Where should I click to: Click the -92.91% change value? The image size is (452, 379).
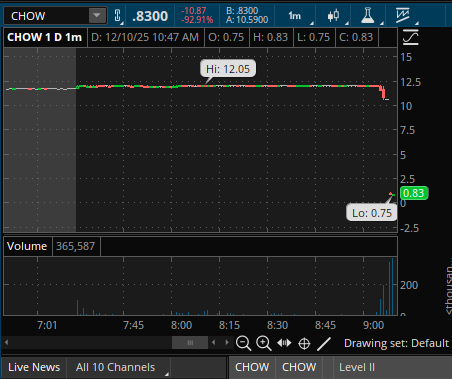(197, 20)
